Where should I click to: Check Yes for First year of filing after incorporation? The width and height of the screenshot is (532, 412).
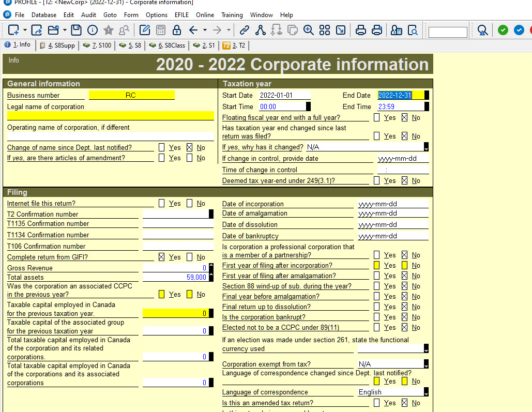coord(376,265)
